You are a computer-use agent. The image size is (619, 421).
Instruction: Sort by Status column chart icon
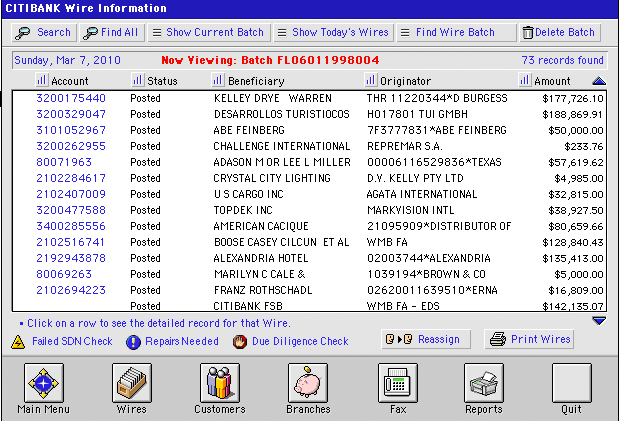(x=137, y=80)
